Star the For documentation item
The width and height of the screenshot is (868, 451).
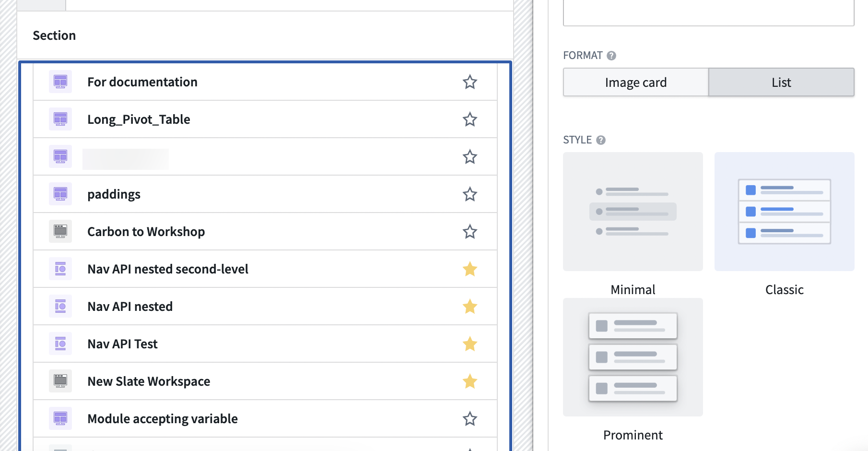click(x=469, y=82)
